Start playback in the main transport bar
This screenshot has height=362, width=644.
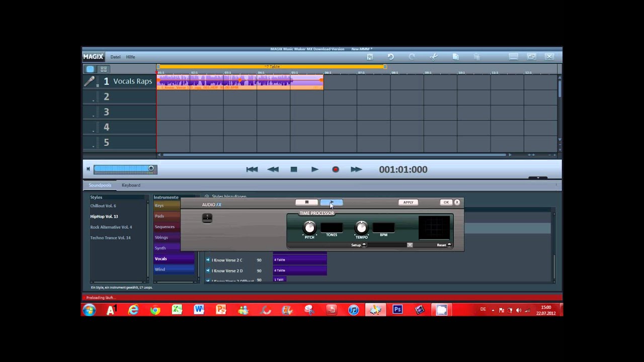pyautogui.click(x=314, y=169)
